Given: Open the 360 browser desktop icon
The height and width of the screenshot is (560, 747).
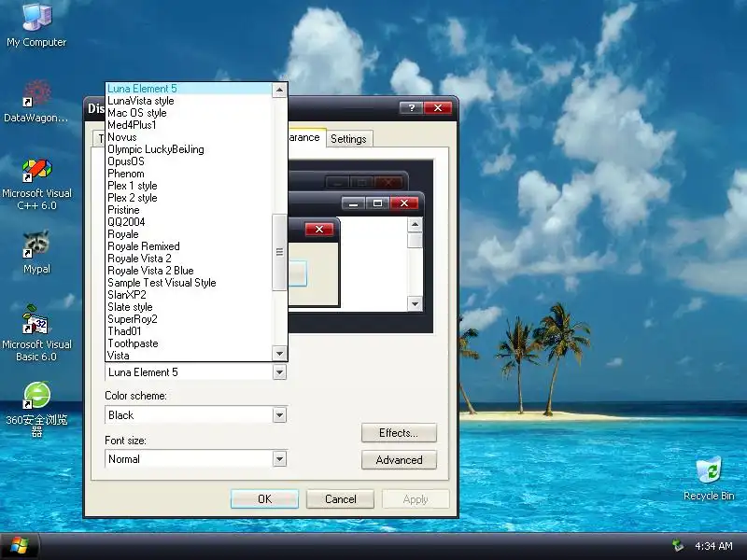Looking at the screenshot, I should (36, 409).
